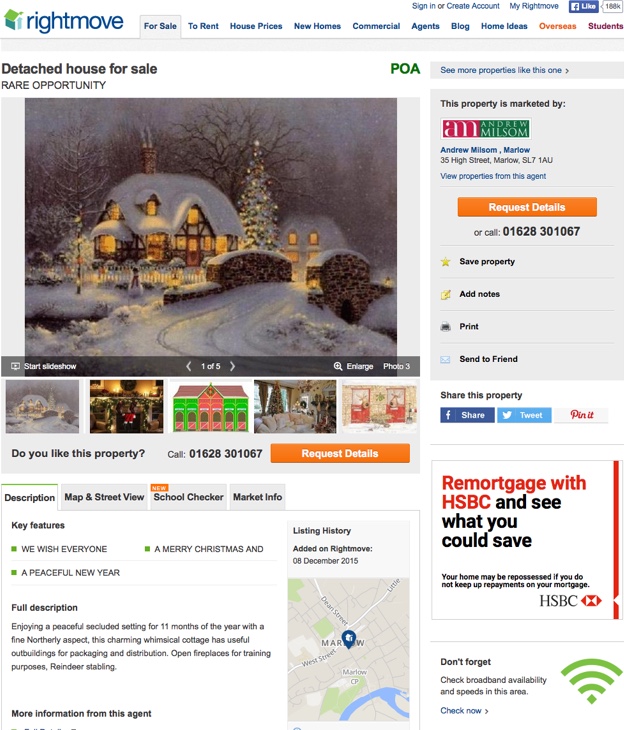The width and height of the screenshot is (624, 730).
Task: Go to the previous photo with the left chevron
Action: click(189, 366)
